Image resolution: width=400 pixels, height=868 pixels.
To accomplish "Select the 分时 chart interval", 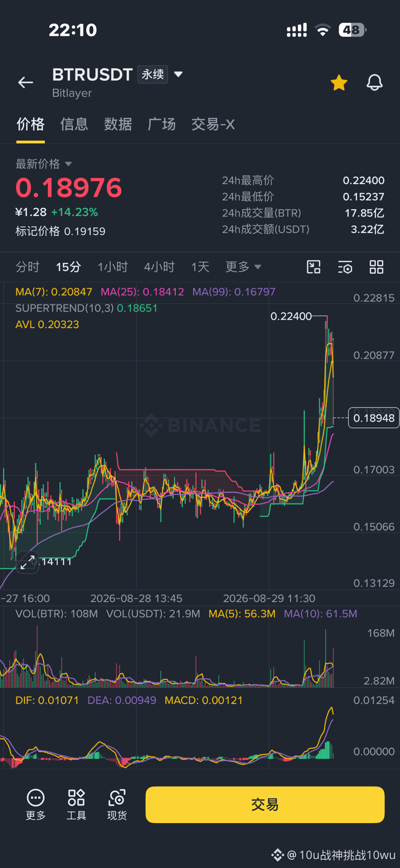I will (x=28, y=267).
